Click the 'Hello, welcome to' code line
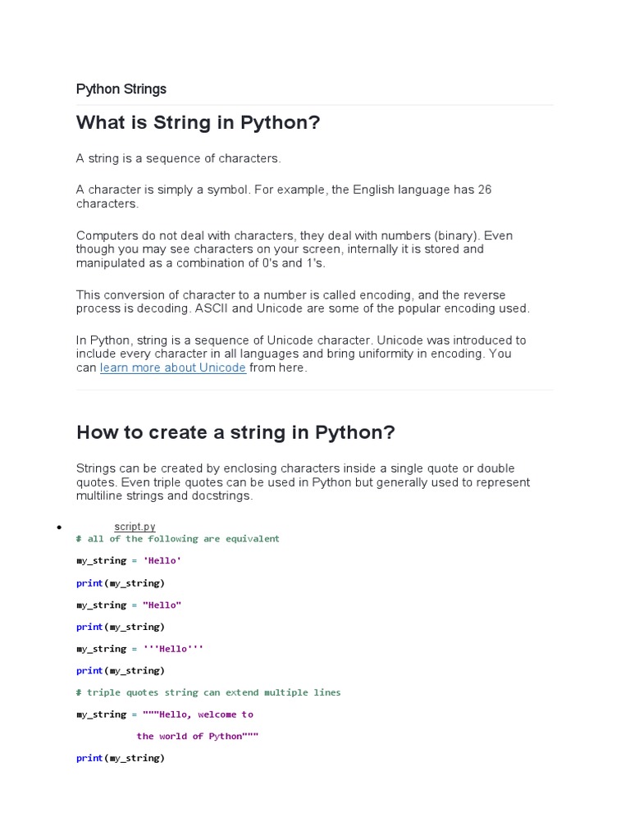630x840 pixels. [198, 714]
